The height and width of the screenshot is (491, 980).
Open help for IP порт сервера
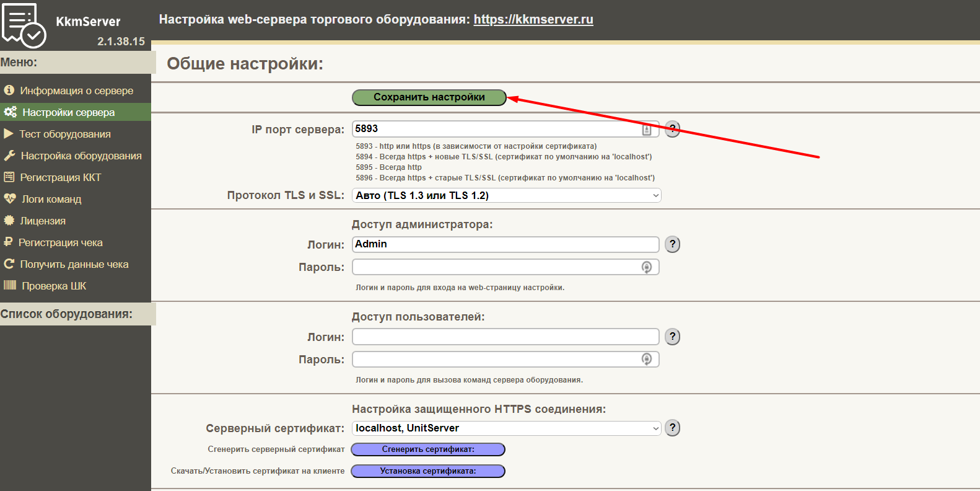[x=672, y=129]
